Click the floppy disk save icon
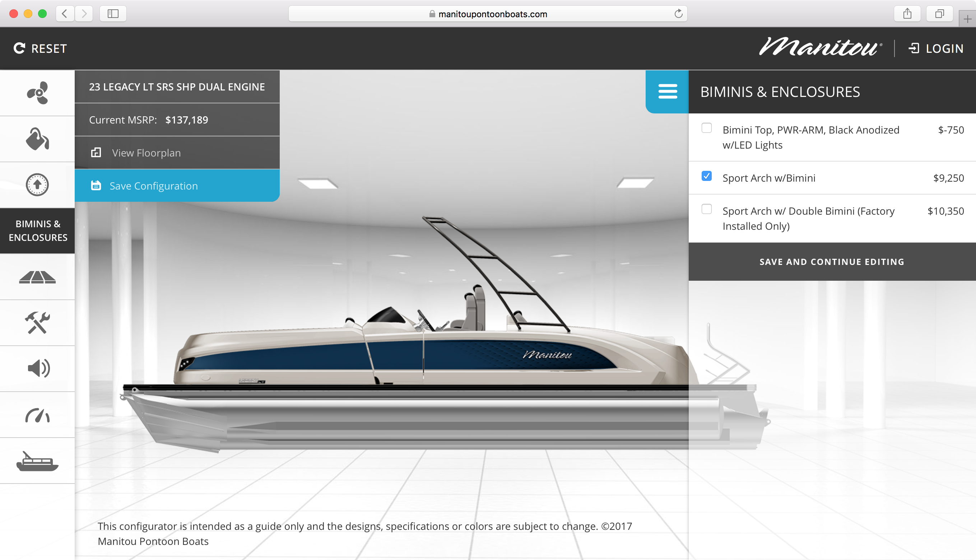This screenshot has height=560, width=976. [96, 185]
